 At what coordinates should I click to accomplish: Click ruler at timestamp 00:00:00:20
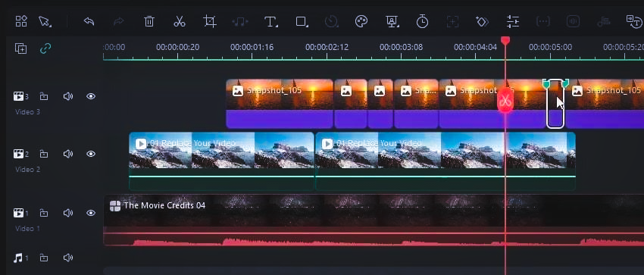(x=178, y=47)
